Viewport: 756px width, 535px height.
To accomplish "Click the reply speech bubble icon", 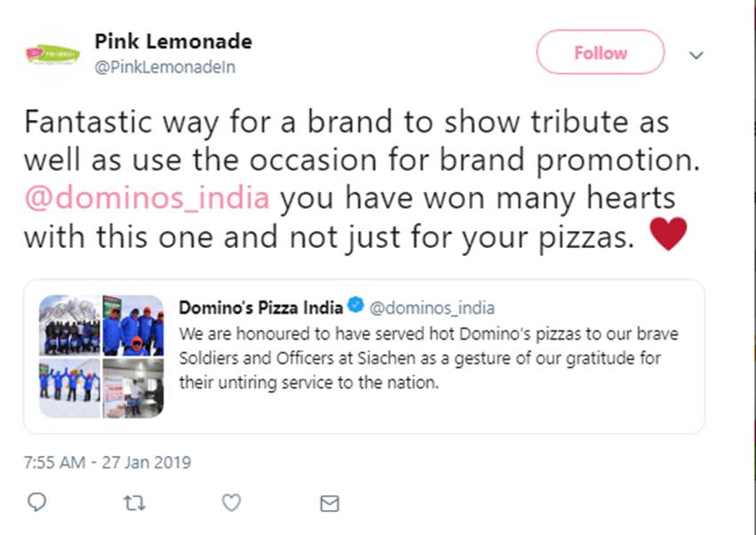I will click(x=36, y=503).
